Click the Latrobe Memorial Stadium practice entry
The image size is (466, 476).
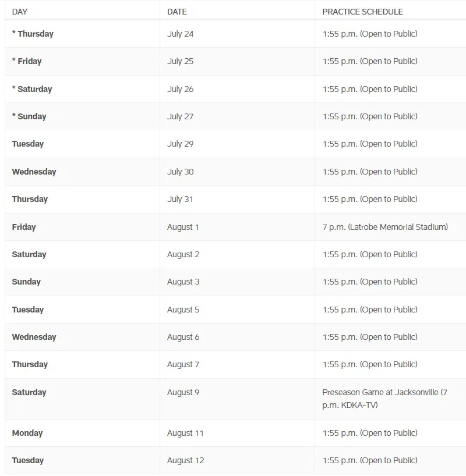385,227
